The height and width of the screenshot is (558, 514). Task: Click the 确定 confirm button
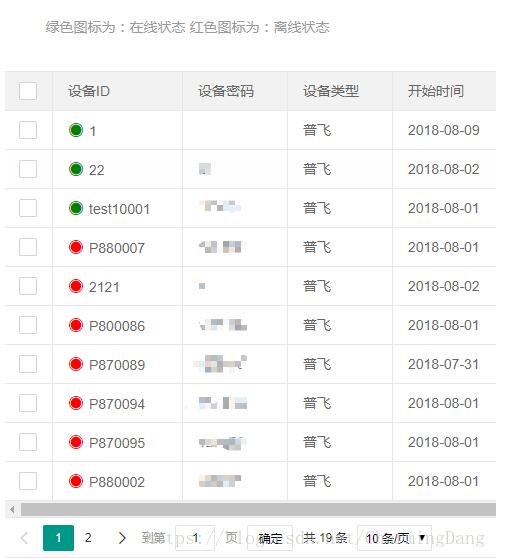[270, 538]
